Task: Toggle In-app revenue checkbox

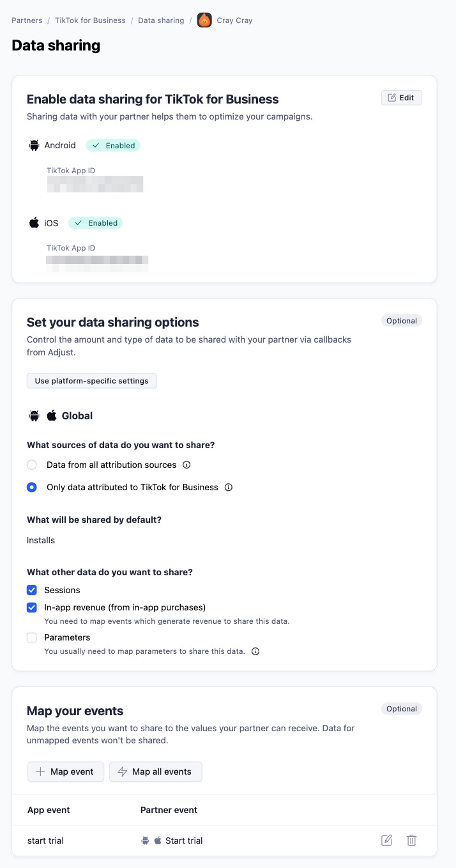Action: click(x=32, y=608)
